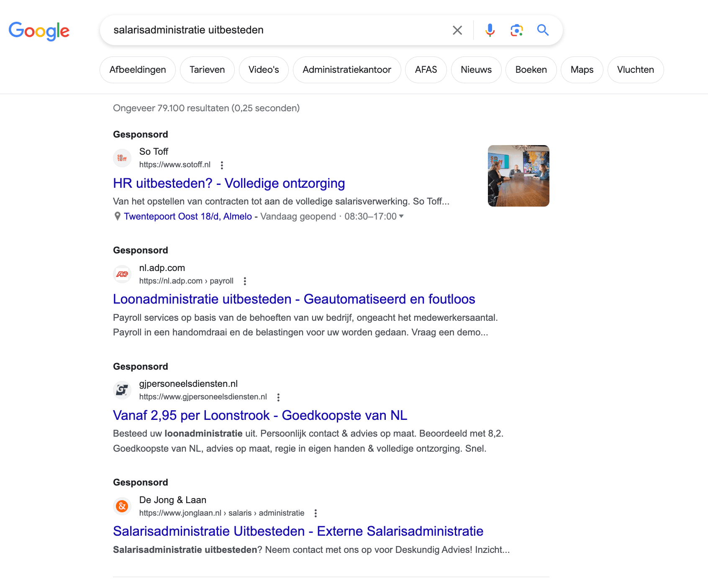Open three-dot menu for gjpersoneelsdiensten.nl ad
The image size is (708, 588).
278,397
